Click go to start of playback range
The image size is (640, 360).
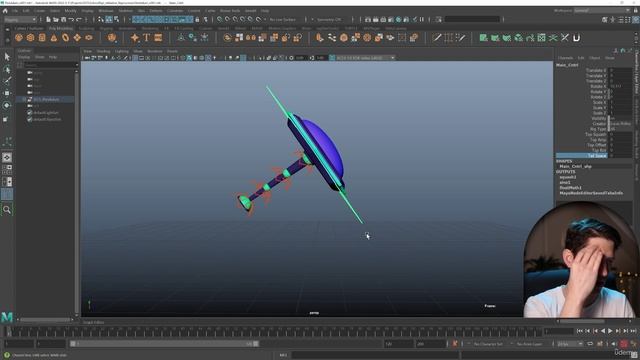580,331
